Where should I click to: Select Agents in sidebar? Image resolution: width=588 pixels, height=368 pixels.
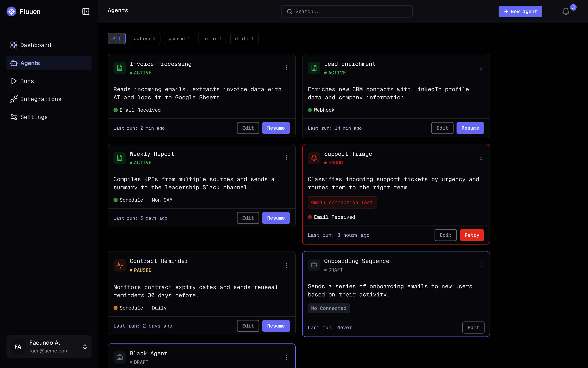click(x=49, y=63)
